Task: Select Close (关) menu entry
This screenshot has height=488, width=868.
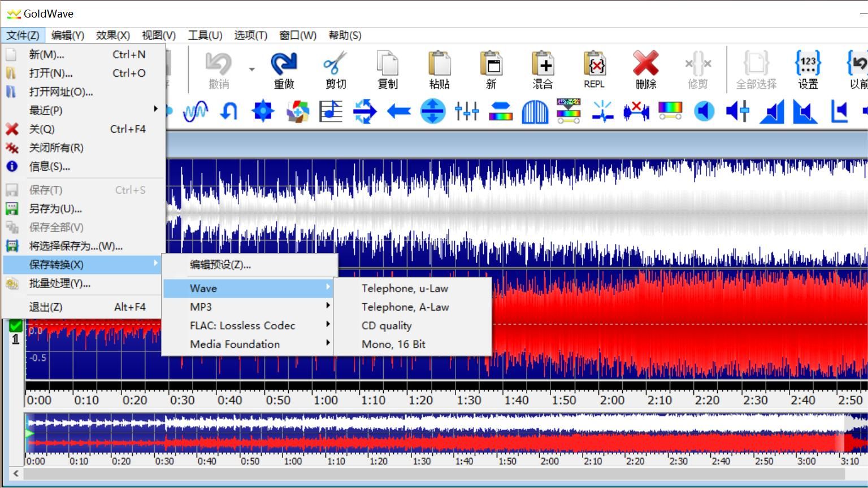Action: pyautogui.click(x=84, y=129)
